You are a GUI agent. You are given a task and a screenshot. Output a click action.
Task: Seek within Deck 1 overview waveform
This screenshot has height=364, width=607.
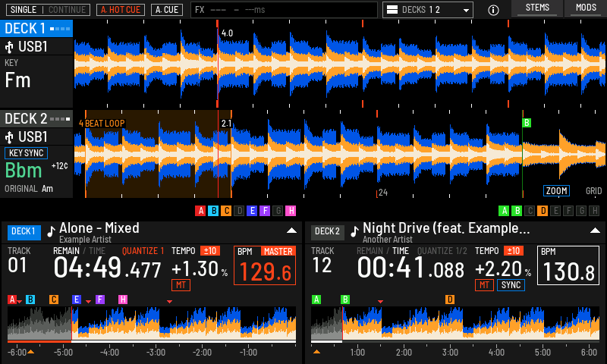coord(152,322)
